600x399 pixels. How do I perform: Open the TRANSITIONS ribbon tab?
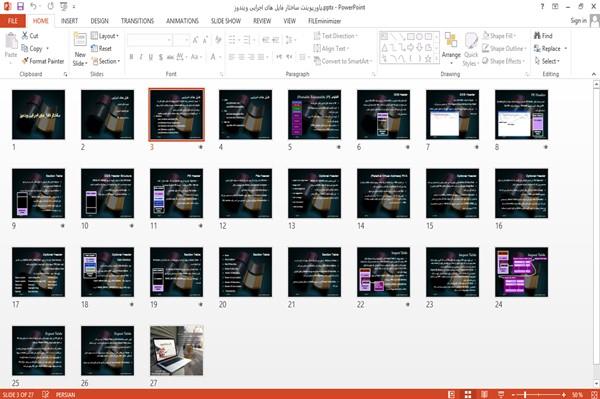[137, 21]
